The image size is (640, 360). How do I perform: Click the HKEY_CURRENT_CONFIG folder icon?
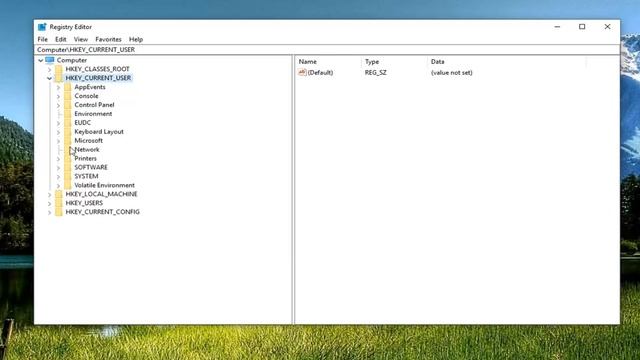click(59, 212)
